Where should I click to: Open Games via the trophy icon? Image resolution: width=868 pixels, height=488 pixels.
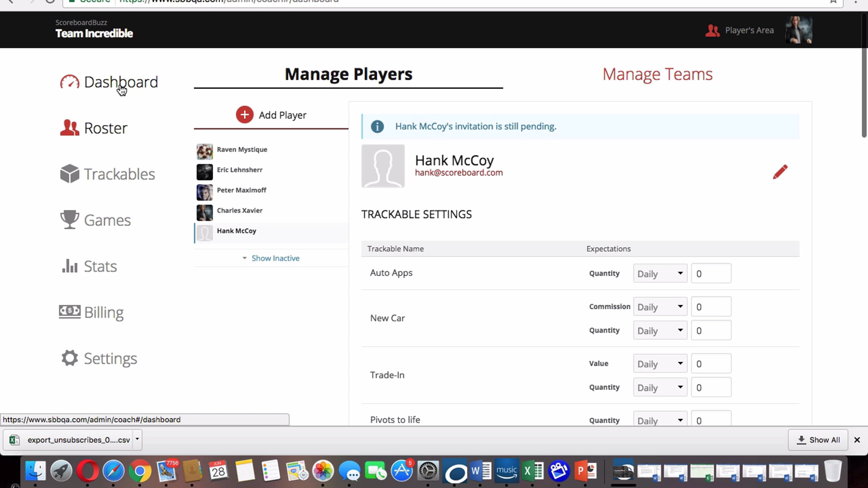69,220
